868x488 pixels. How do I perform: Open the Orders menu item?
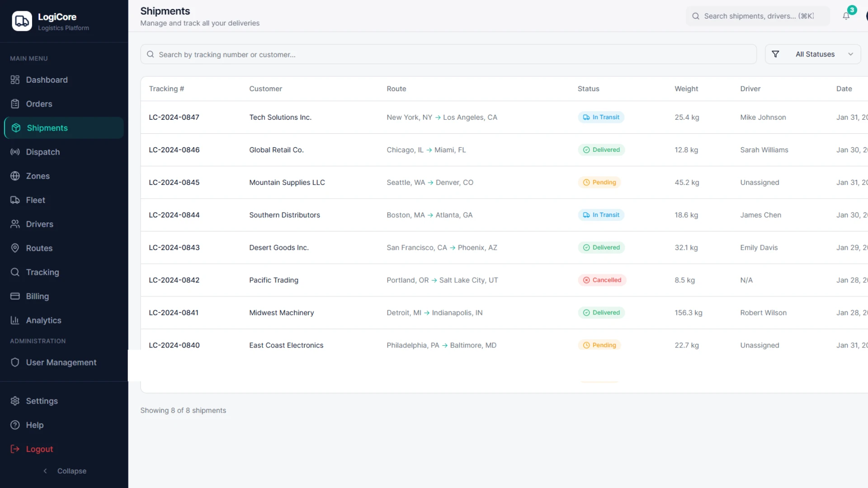pyautogui.click(x=64, y=104)
